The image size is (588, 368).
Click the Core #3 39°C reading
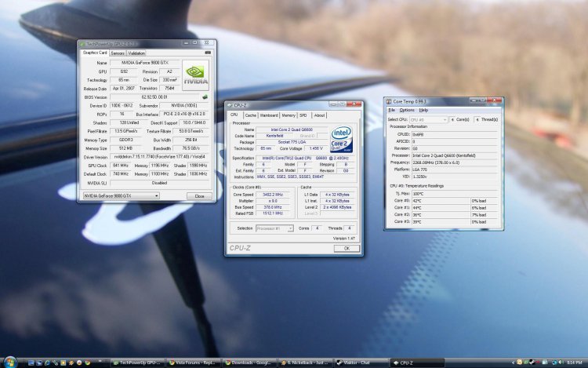(x=441, y=222)
